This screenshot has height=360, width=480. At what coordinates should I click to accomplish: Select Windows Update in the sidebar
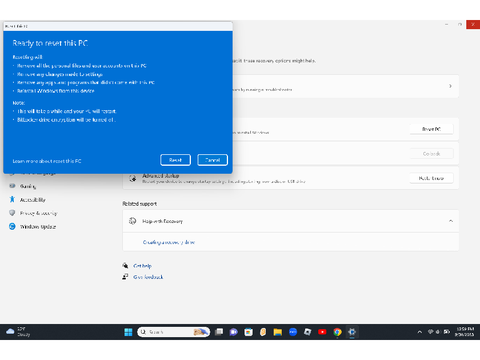point(38,227)
